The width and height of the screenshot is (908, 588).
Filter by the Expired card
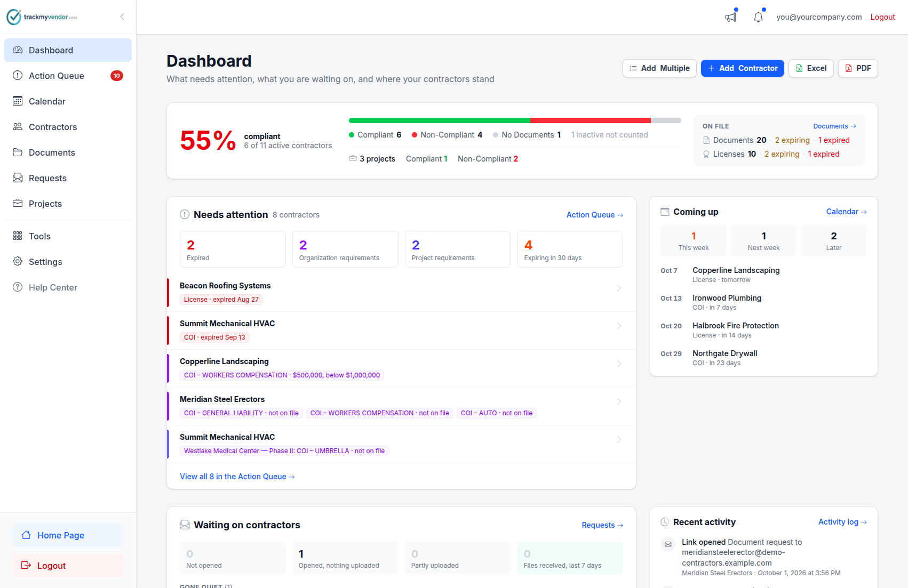[233, 249]
